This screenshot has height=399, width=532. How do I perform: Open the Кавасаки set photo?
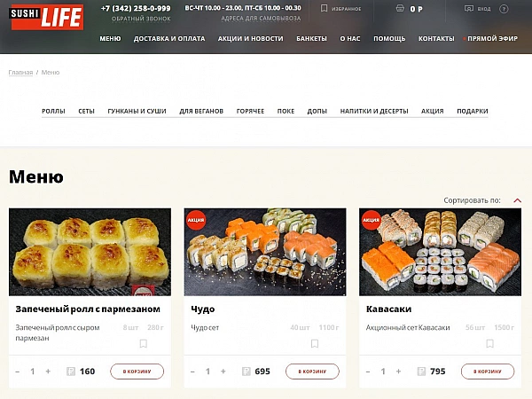click(x=440, y=252)
